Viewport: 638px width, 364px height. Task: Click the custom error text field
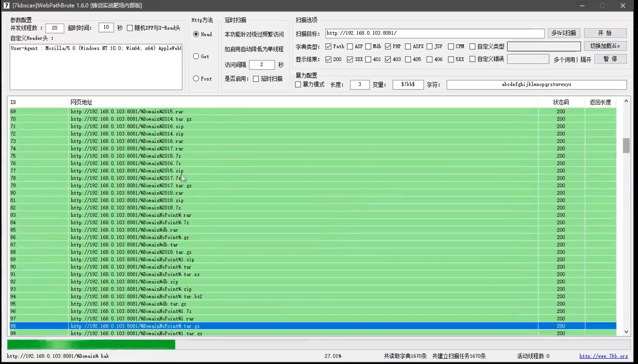(528, 59)
